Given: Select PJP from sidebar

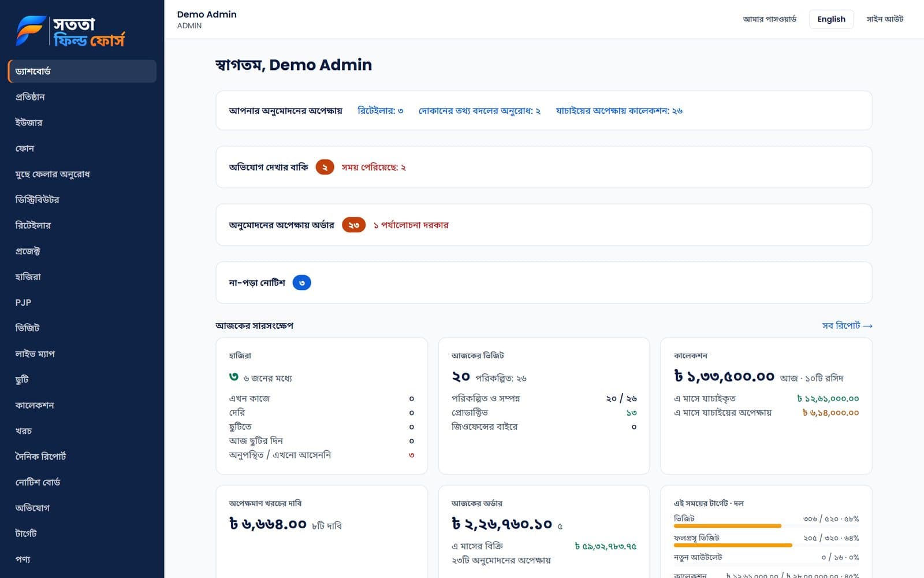Looking at the screenshot, I should (82, 302).
